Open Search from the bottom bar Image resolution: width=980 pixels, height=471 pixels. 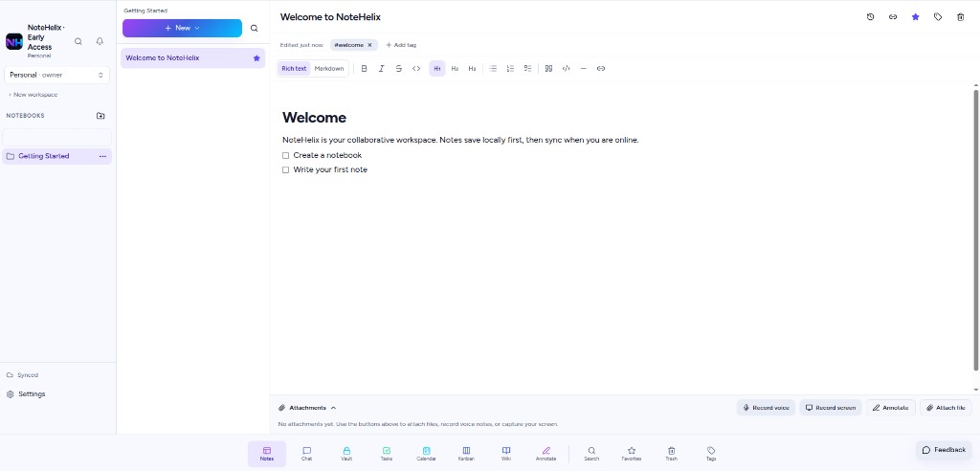click(591, 454)
